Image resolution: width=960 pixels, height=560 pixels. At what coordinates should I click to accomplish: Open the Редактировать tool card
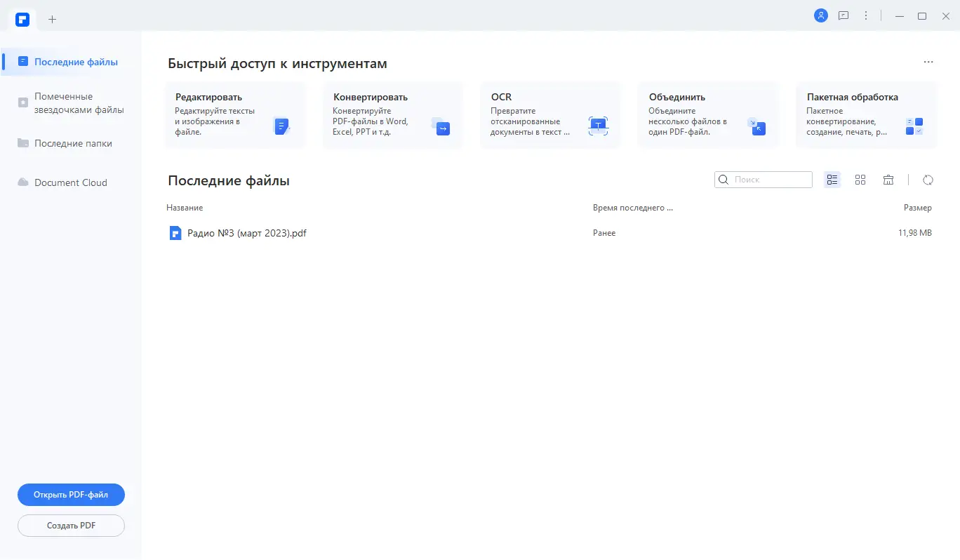click(x=235, y=115)
